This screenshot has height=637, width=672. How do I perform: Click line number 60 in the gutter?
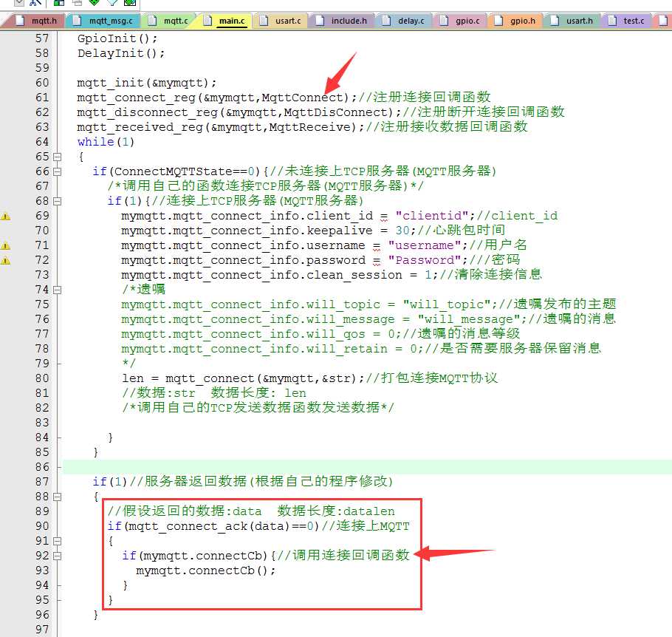(x=42, y=82)
